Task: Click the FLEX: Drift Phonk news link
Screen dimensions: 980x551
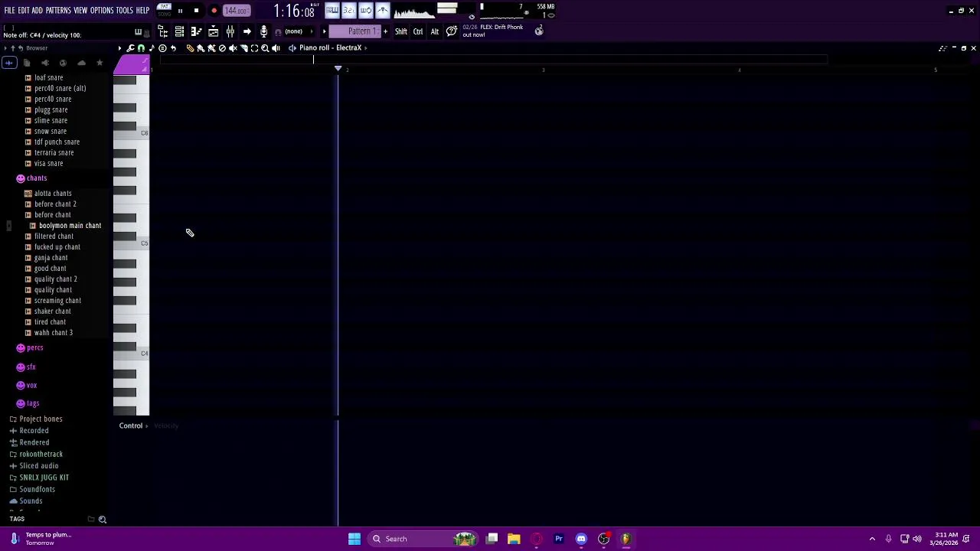Action: [x=493, y=31]
